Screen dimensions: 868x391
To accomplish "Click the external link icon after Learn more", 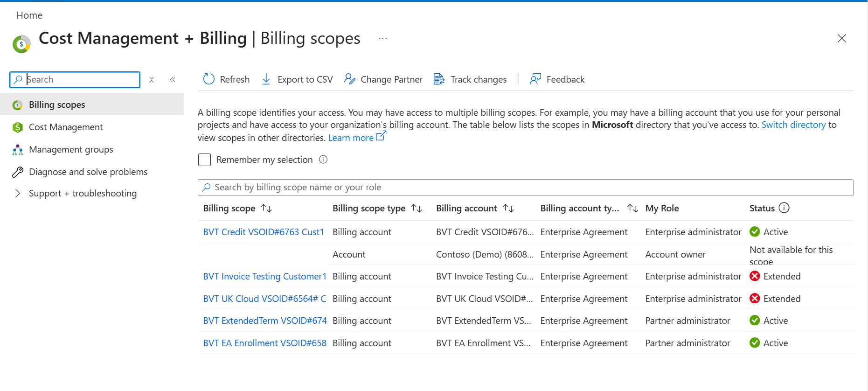I will pyautogui.click(x=381, y=136).
